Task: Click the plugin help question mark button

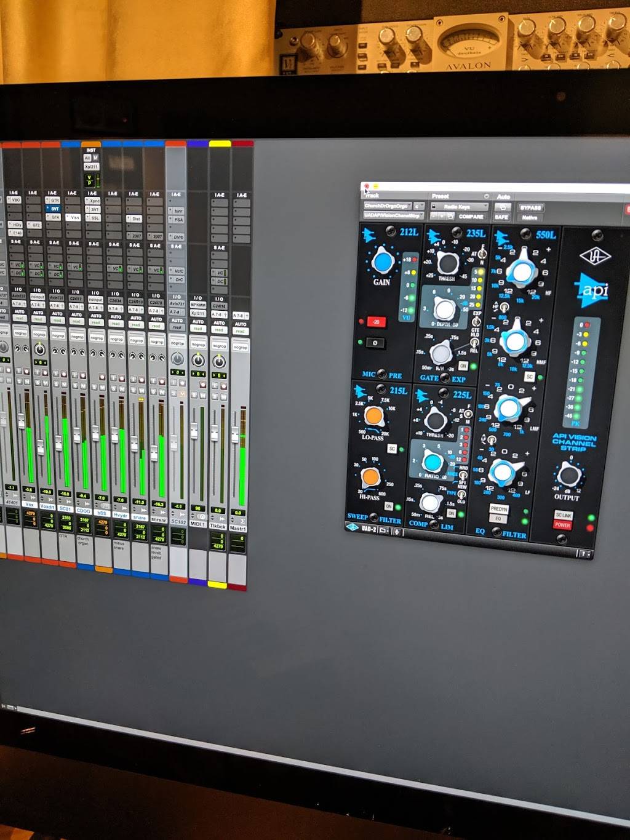Action: click(581, 554)
